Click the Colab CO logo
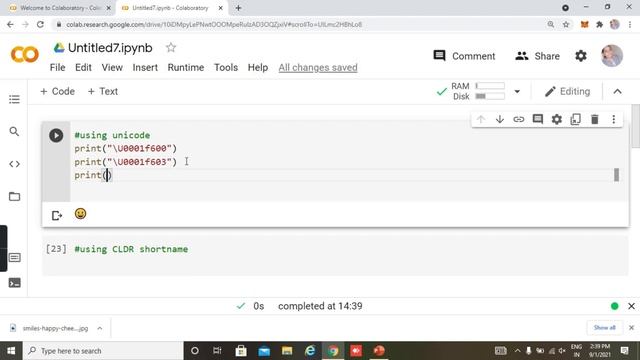This screenshot has width=640, height=360. (24, 54)
